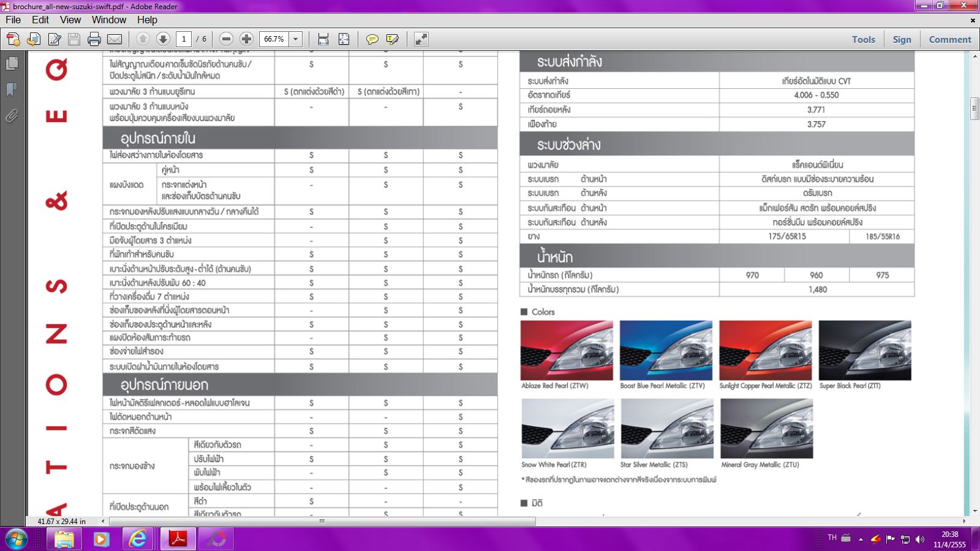Click the '975' weight cell
This screenshot has width=980, height=551.
(x=883, y=275)
